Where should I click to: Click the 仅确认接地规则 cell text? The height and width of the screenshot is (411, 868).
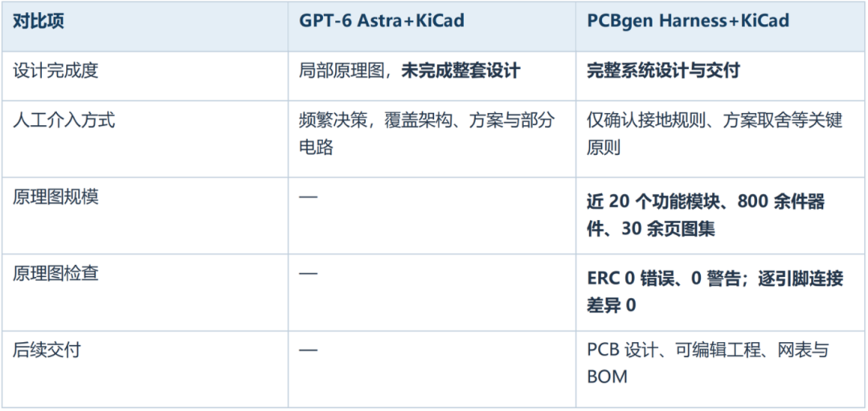pos(714,134)
